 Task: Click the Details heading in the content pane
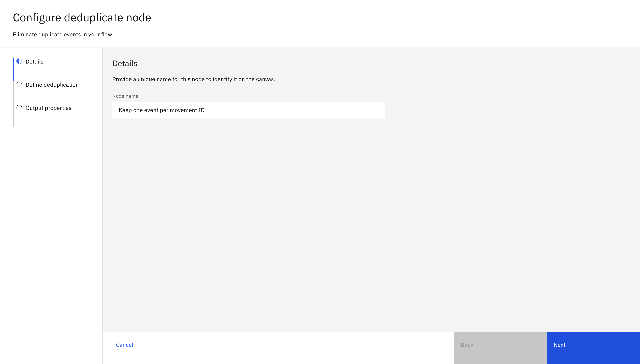click(125, 64)
